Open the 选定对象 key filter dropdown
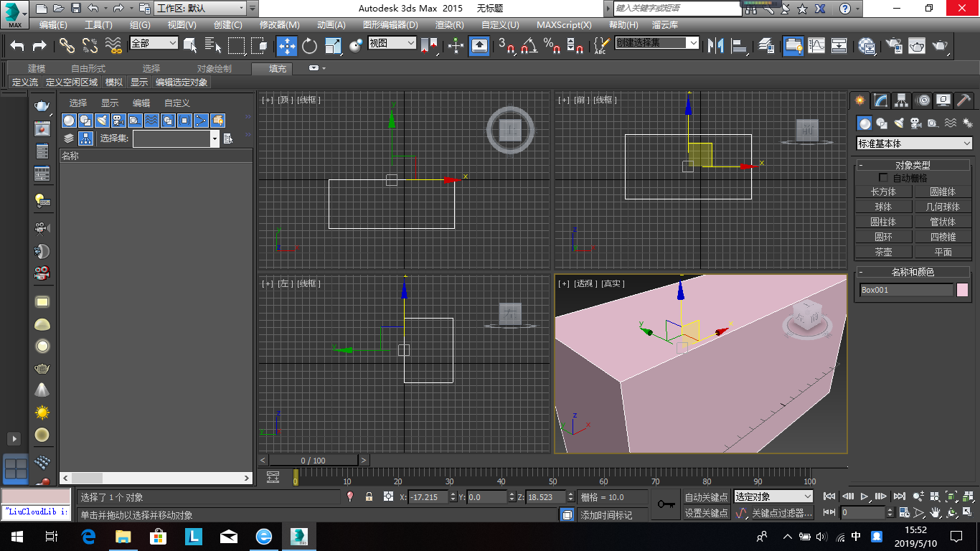The width and height of the screenshot is (980, 551). pyautogui.click(x=773, y=496)
